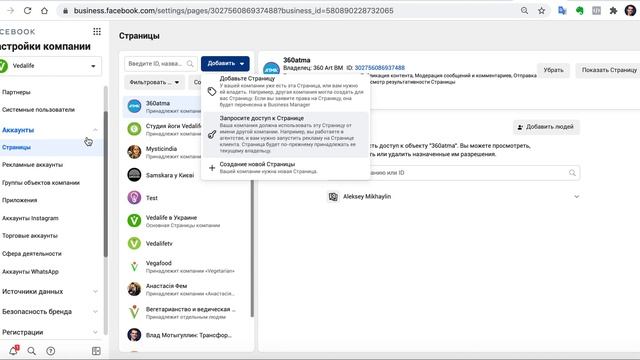Go to browser home icon
The height and width of the screenshot is (360, 640).
pyautogui.click(x=44, y=11)
